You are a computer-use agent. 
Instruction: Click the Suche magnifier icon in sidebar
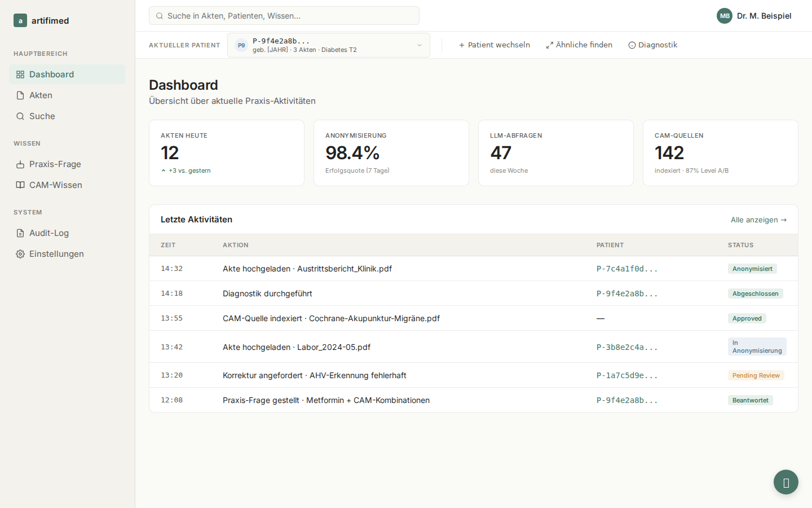[20, 116]
